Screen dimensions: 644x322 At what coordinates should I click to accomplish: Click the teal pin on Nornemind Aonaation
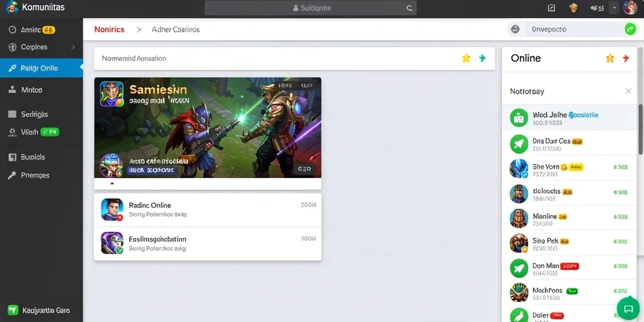(482, 58)
